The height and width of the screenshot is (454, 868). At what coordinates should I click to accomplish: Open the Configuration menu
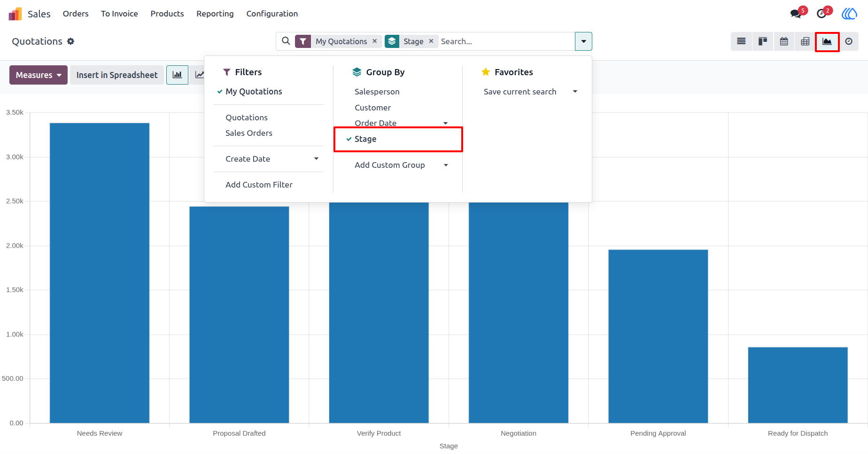(x=272, y=14)
